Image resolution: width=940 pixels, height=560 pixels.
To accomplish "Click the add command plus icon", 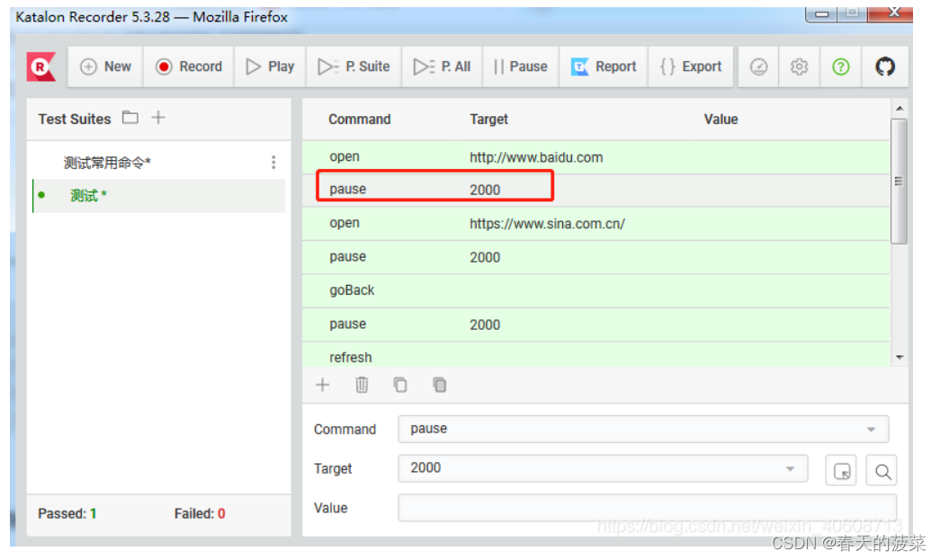I will 323,385.
